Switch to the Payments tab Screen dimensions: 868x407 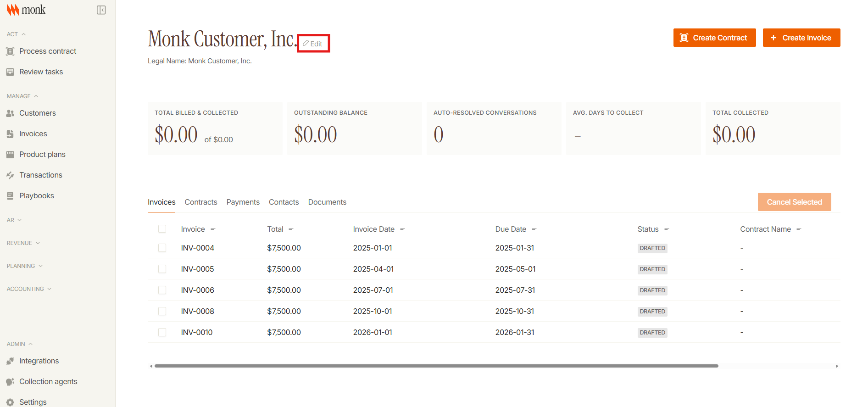(243, 202)
